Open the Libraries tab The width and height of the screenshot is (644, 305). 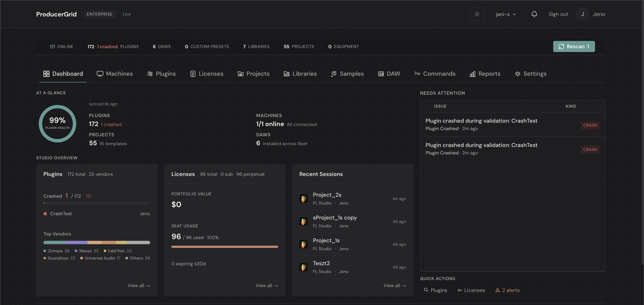tap(300, 74)
